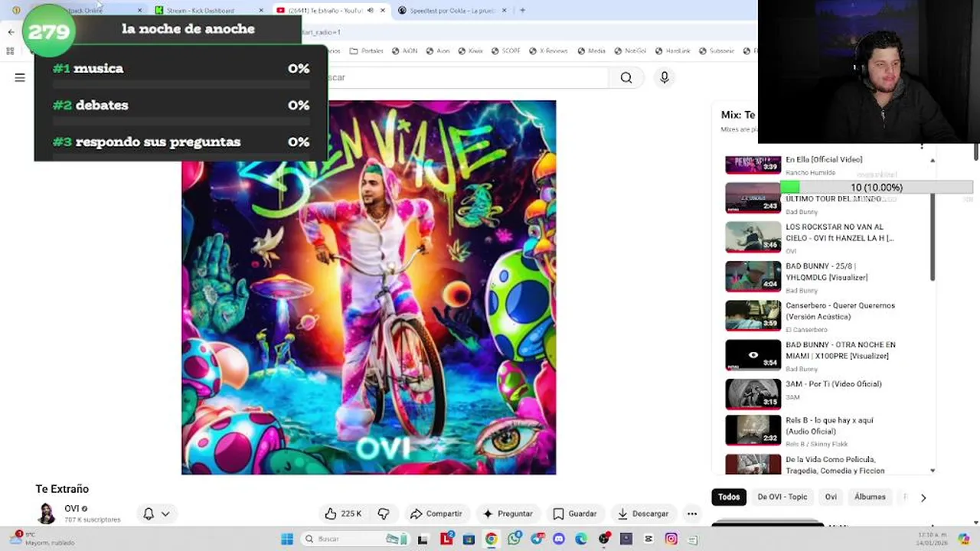Open Instagram from the taskbar
The width and height of the screenshot is (980, 551).
point(671,539)
